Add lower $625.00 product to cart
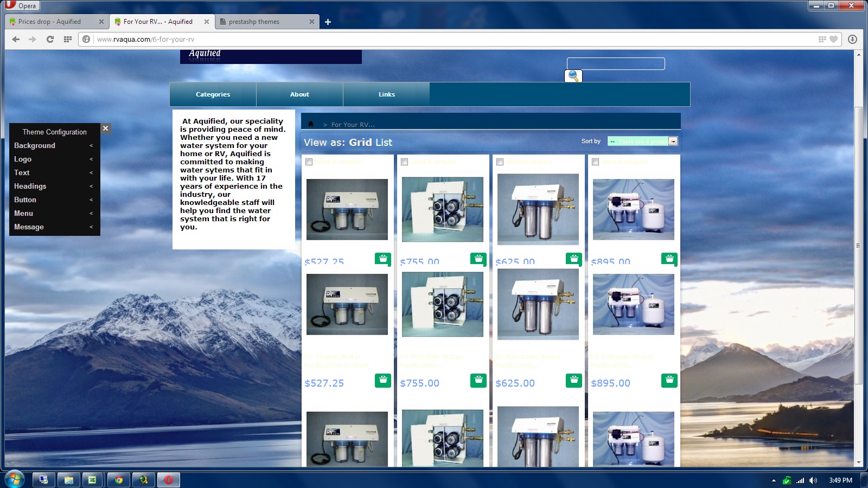868x488 pixels. click(574, 380)
